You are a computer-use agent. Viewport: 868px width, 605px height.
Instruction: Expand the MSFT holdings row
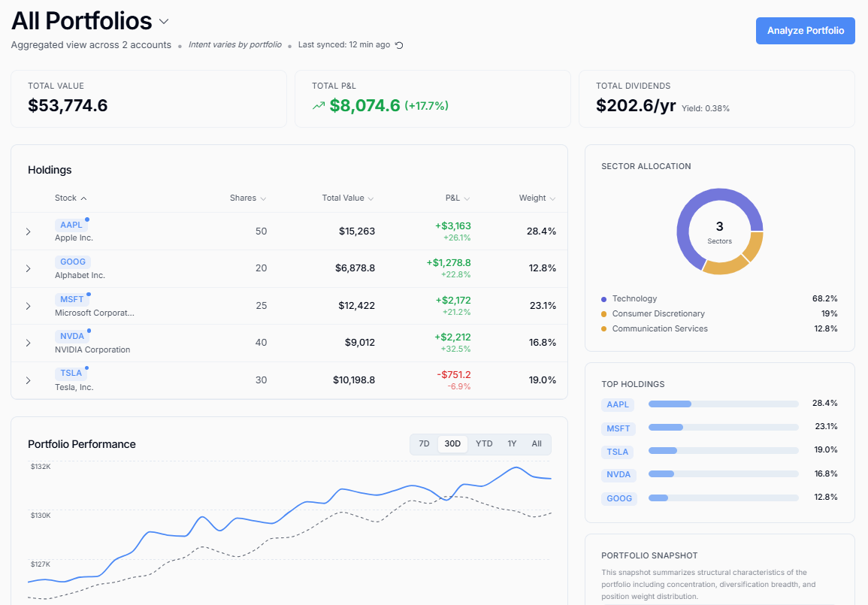pos(29,306)
